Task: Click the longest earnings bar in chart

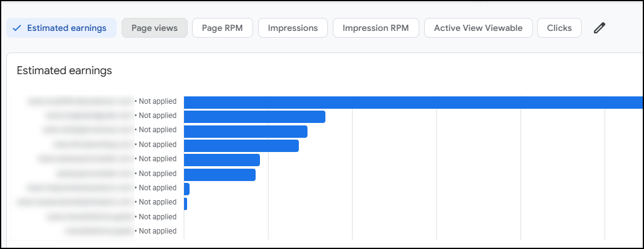Action: point(412,103)
